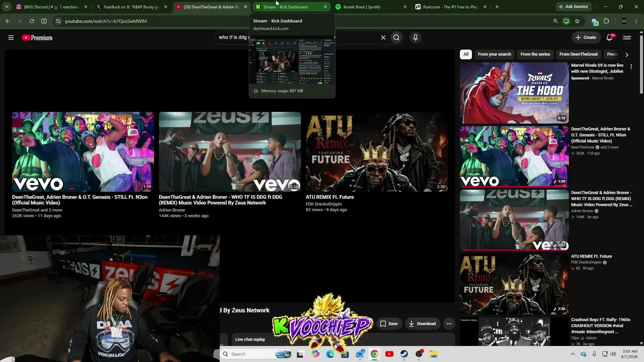Show more filter chips with right arrow
The image size is (644, 362).
tap(626, 54)
